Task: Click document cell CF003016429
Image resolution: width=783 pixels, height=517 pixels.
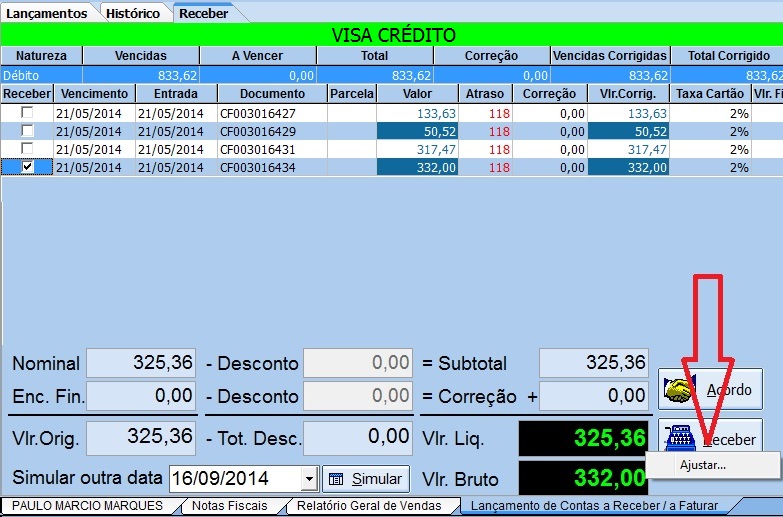Action: [x=272, y=131]
